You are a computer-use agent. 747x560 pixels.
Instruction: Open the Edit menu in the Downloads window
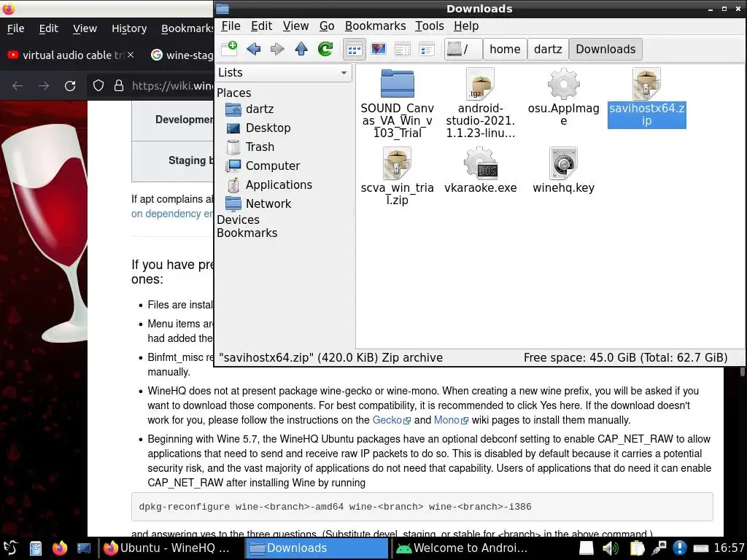pos(262,26)
